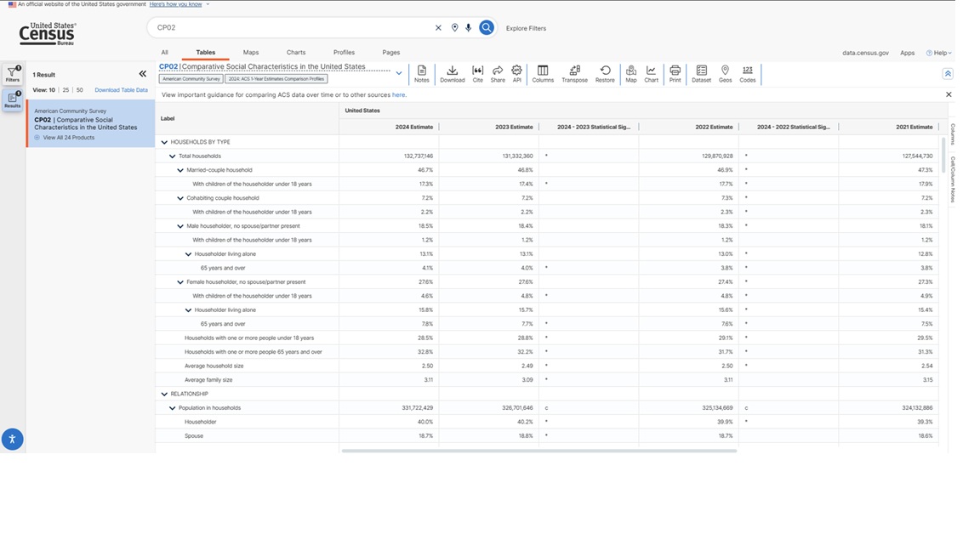
Task: Collapse Married-couple household row
Action: (180, 170)
